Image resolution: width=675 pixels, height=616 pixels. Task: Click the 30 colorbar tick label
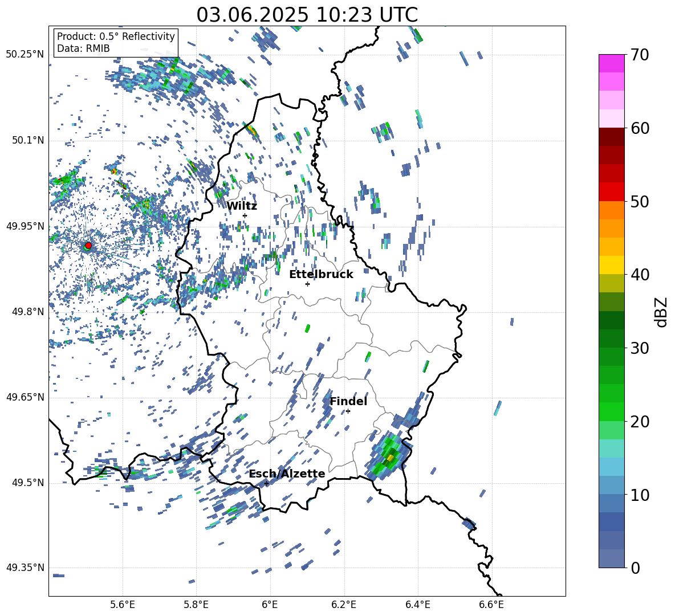coord(640,348)
